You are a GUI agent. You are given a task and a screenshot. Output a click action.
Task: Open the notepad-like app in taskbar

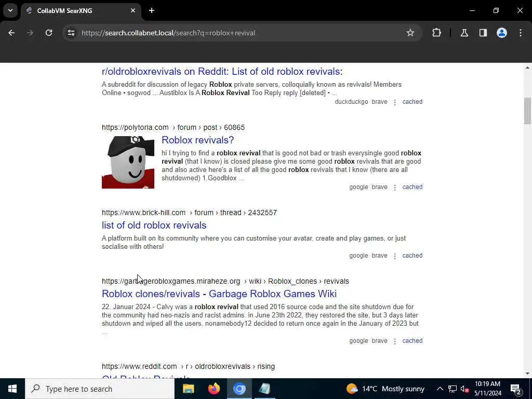pyautogui.click(x=264, y=389)
